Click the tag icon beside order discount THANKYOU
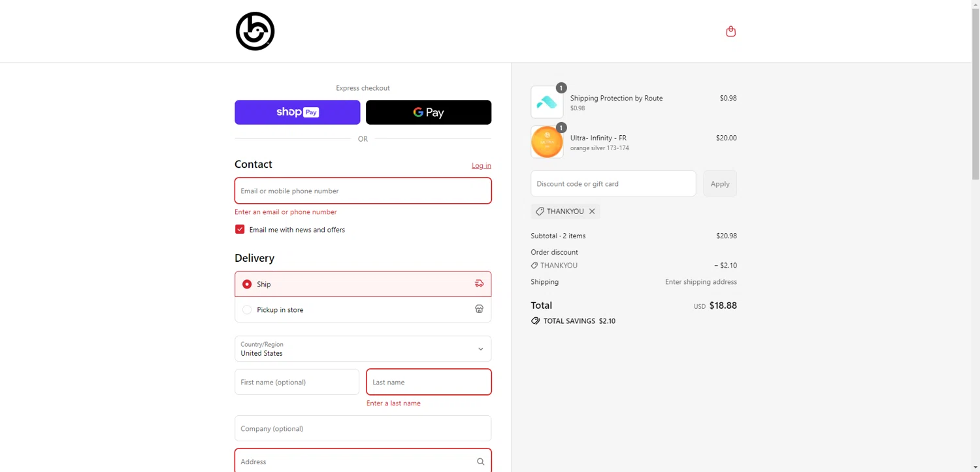The height and width of the screenshot is (472, 980). tap(534, 266)
